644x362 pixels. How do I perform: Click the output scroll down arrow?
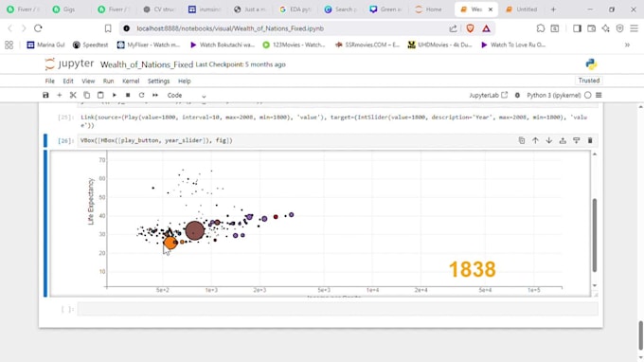[x=595, y=285]
